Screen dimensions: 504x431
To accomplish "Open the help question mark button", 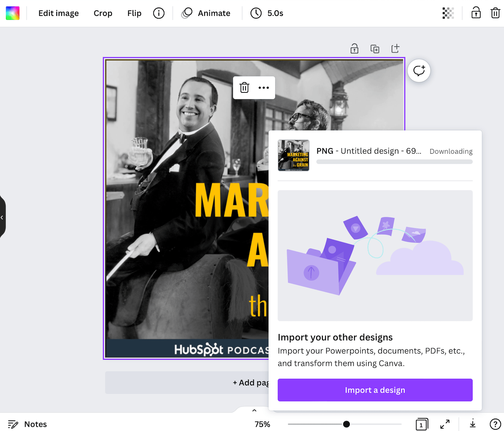I will point(495,424).
